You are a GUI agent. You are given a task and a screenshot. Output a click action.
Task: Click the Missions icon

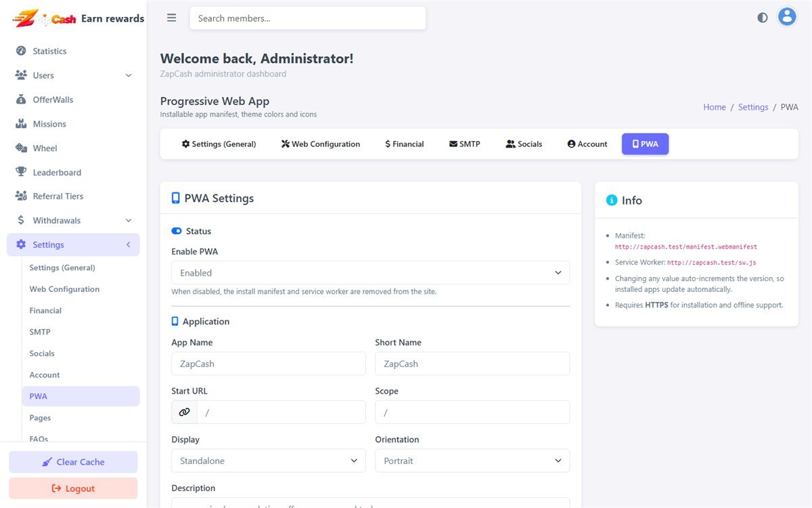pyautogui.click(x=21, y=124)
